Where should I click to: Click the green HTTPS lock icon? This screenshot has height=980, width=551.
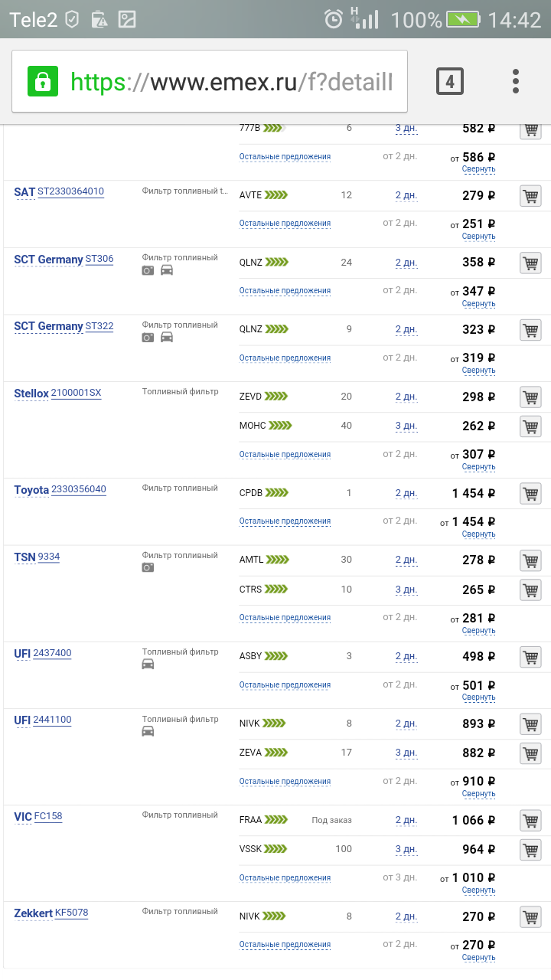pyautogui.click(x=43, y=81)
